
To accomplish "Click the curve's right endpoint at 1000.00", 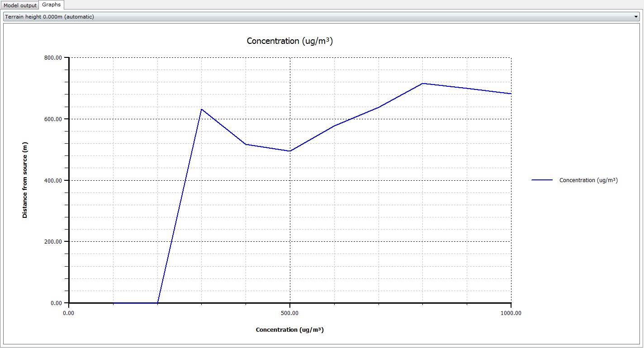I will (511, 94).
